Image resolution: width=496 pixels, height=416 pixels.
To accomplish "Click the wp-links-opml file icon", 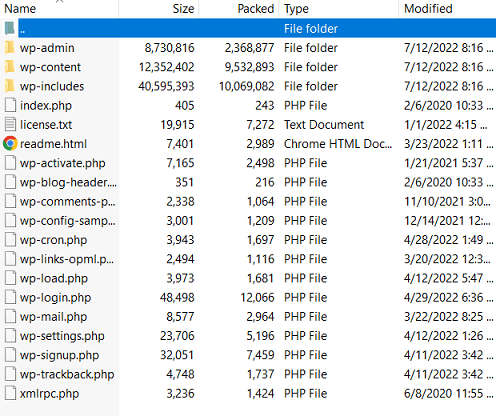I will (x=10, y=259).
